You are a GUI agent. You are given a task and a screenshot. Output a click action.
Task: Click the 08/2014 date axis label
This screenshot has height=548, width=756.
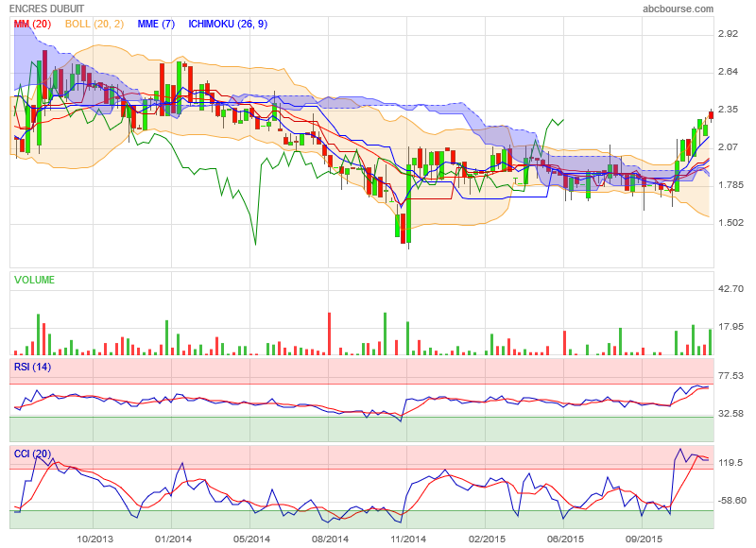(330, 539)
